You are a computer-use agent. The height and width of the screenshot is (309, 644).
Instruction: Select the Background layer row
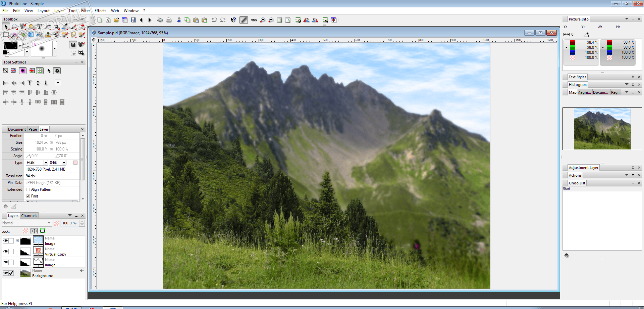pyautogui.click(x=44, y=273)
